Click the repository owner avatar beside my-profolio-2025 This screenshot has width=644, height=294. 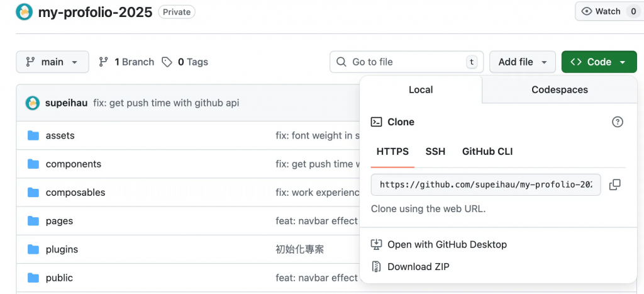pos(25,12)
